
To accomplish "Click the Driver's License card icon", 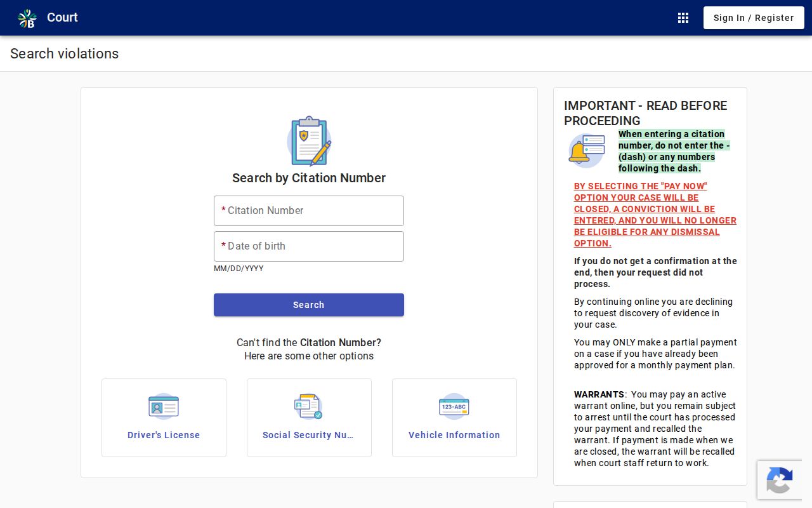I will tap(164, 406).
